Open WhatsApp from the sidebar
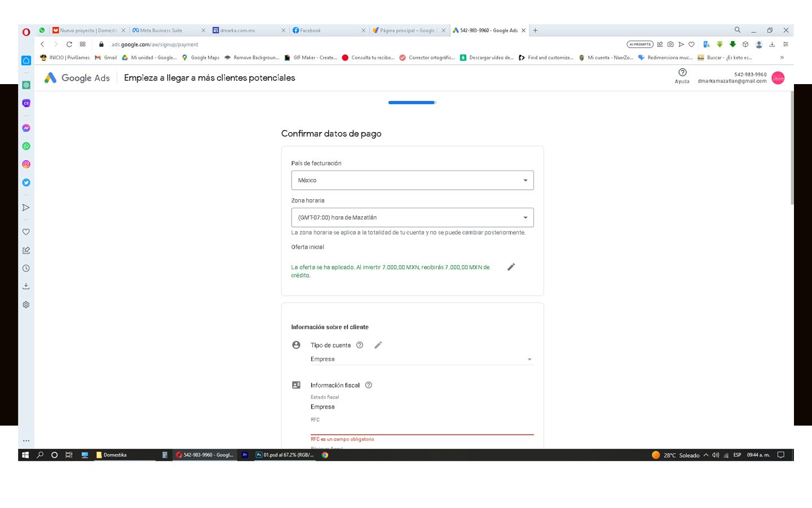 [26, 146]
